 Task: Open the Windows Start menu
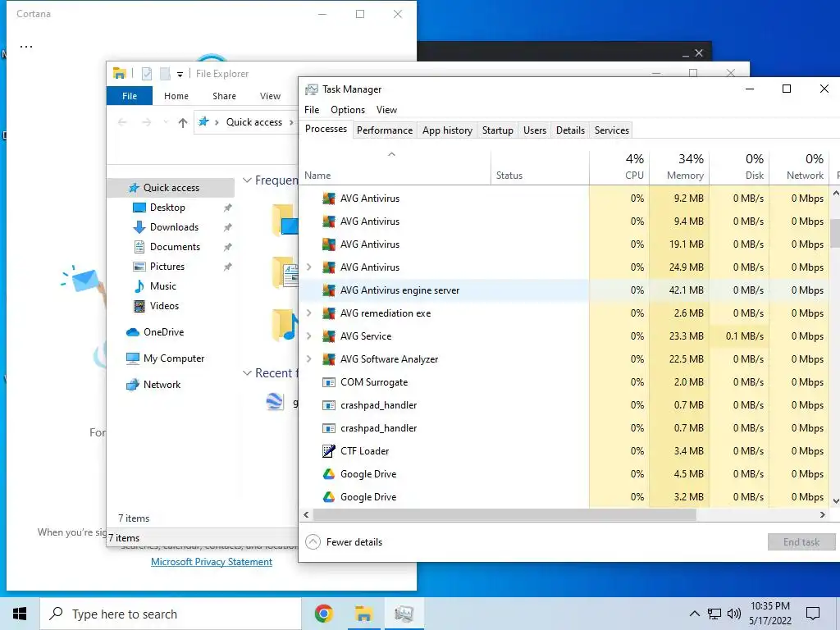click(x=20, y=614)
